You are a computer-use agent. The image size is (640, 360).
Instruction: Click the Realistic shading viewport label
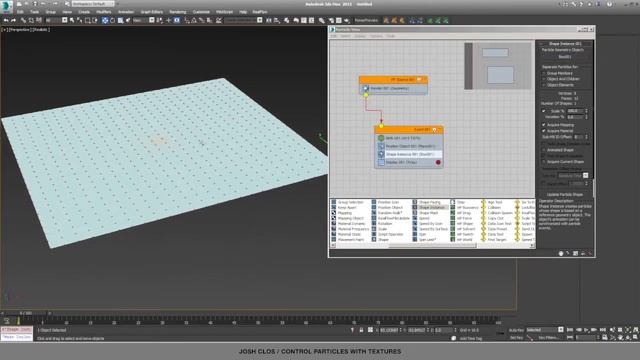point(41,30)
